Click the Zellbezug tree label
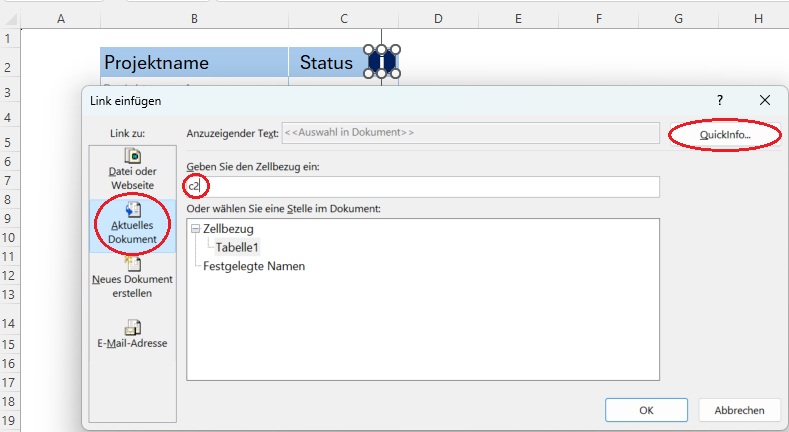Image resolution: width=789 pixels, height=432 pixels. point(227,229)
